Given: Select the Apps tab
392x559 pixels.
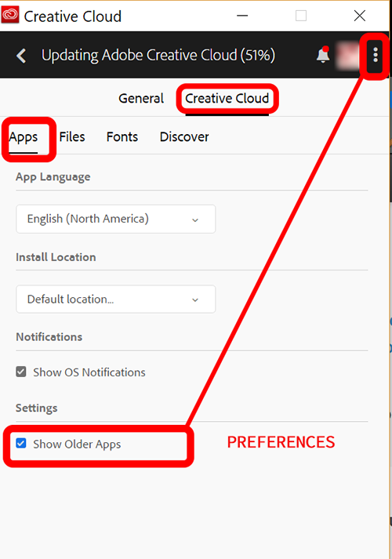Looking at the screenshot, I should click(x=24, y=138).
